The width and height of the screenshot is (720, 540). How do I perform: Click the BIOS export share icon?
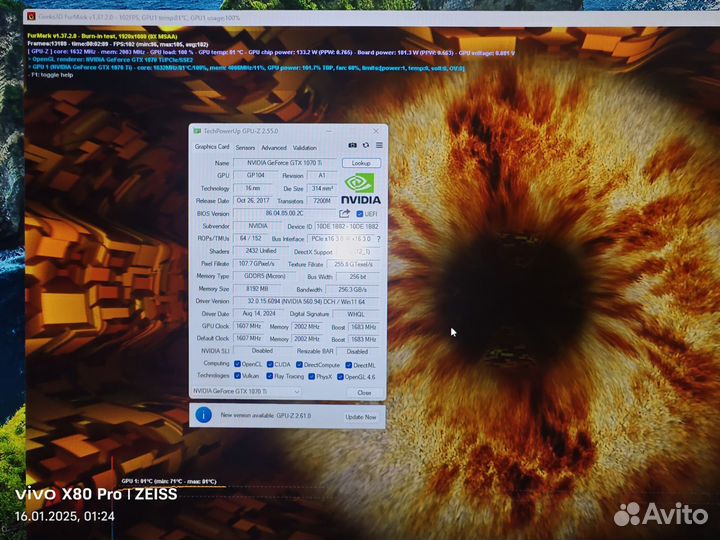344,214
